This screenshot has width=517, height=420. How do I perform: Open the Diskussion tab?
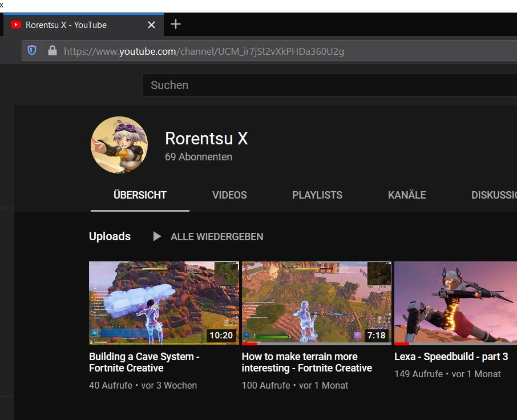tap(494, 195)
